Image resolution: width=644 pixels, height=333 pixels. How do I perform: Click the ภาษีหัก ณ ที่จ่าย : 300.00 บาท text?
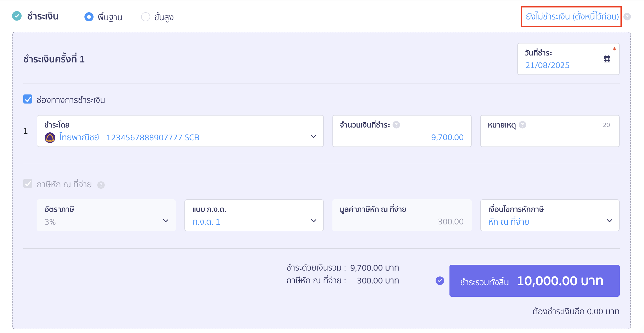[x=343, y=281]
